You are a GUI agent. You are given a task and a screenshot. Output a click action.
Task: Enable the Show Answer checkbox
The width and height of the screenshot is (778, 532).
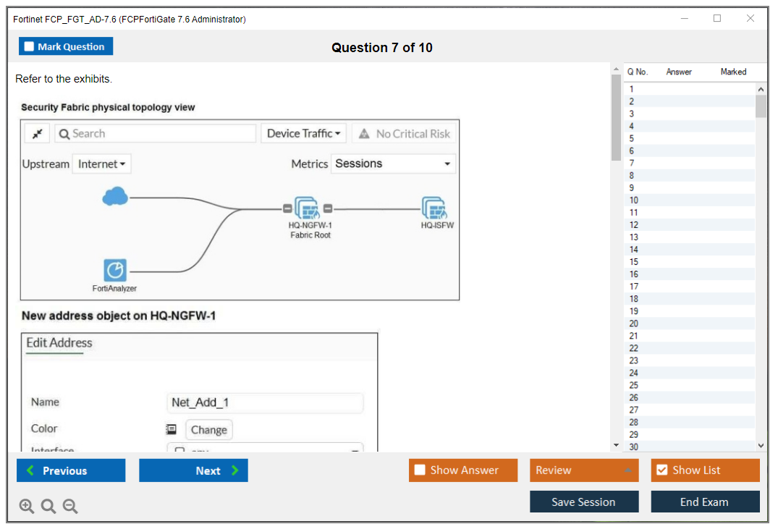pyautogui.click(x=420, y=470)
